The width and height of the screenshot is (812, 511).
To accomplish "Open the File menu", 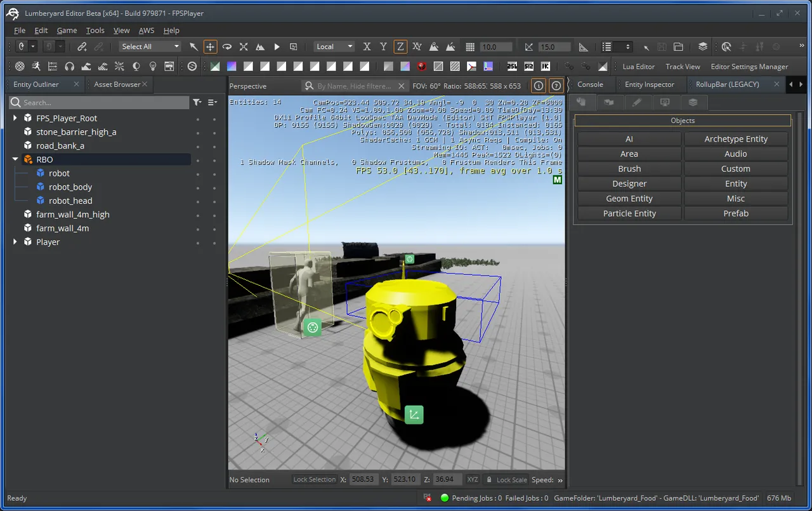I will [20, 30].
